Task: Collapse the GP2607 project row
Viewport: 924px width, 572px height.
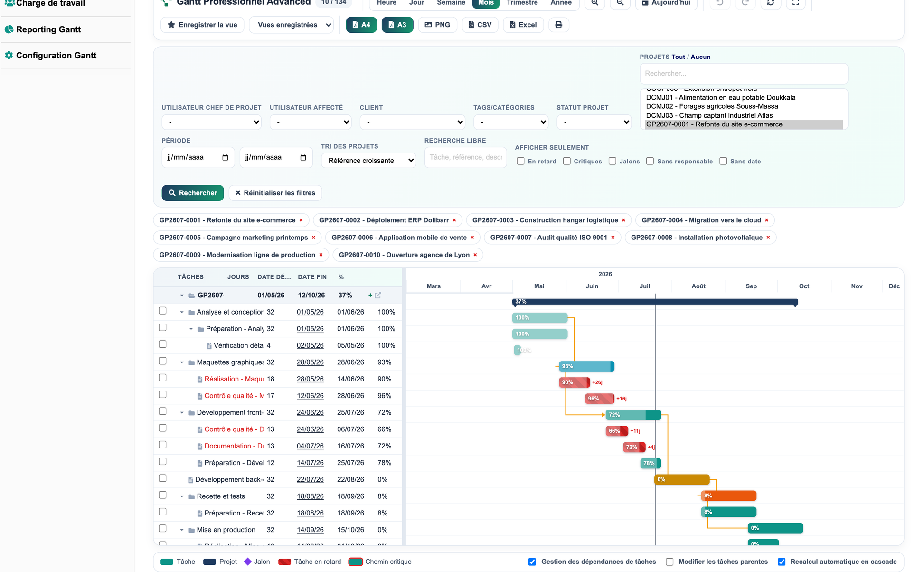Action: pyautogui.click(x=182, y=296)
